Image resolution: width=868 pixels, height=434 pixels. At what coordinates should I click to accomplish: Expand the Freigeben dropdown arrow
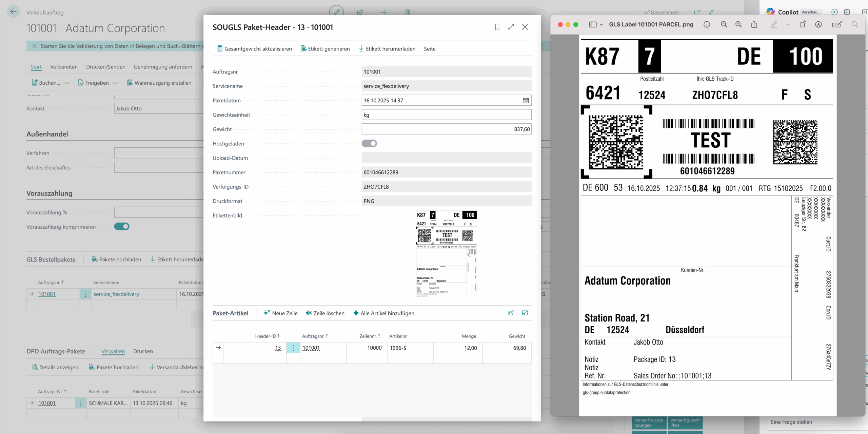(x=116, y=83)
